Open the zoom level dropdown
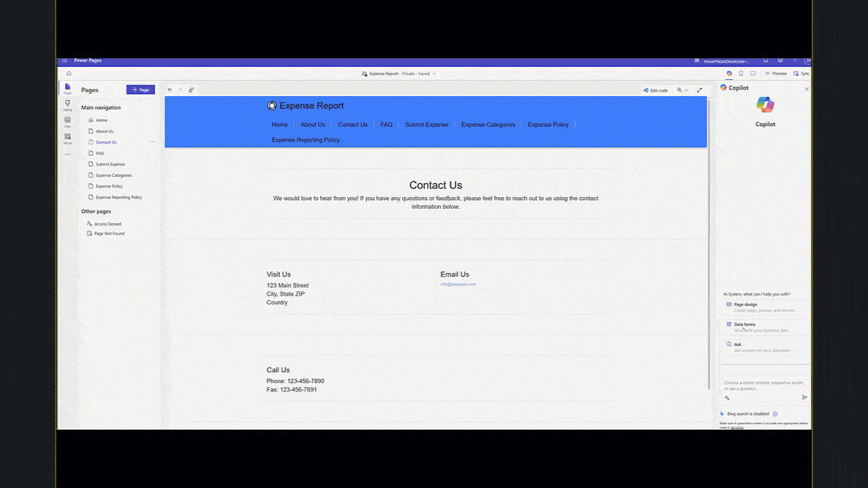The width and height of the screenshot is (868, 488). (682, 90)
